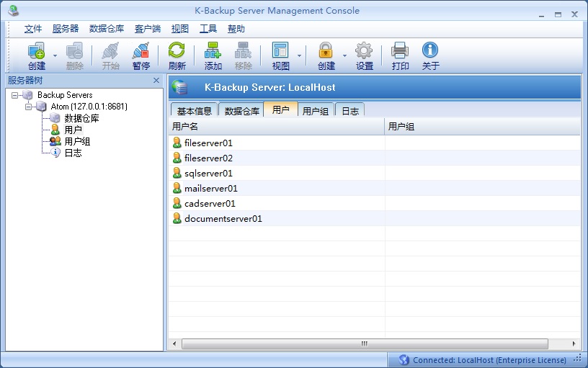The width and height of the screenshot is (588, 368).
Task: Select sqlserver01 user row
Action: click(x=375, y=173)
